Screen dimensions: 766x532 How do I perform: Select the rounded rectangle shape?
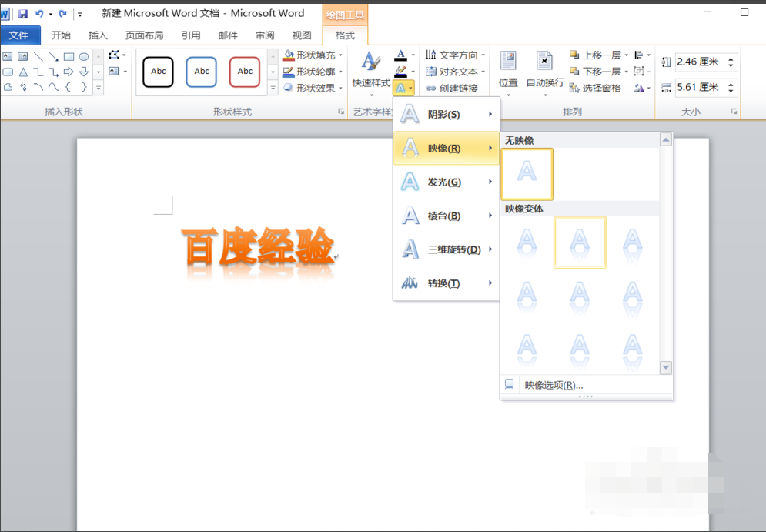pos(8,72)
